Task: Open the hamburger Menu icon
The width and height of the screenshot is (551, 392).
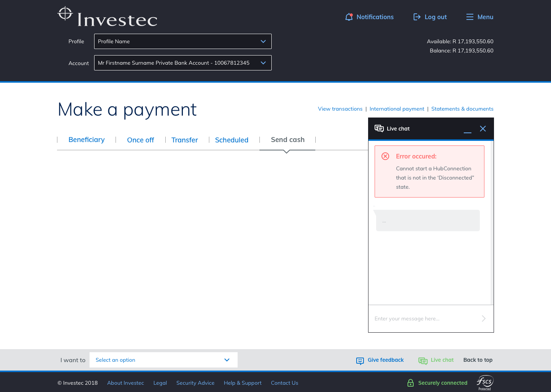Action: (x=470, y=17)
